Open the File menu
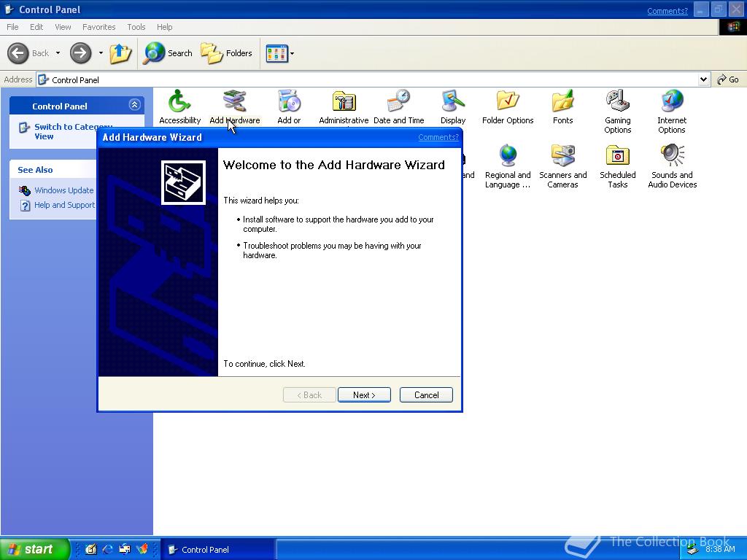Image resolution: width=747 pixels, height=560 pixels. pos(12,27)
